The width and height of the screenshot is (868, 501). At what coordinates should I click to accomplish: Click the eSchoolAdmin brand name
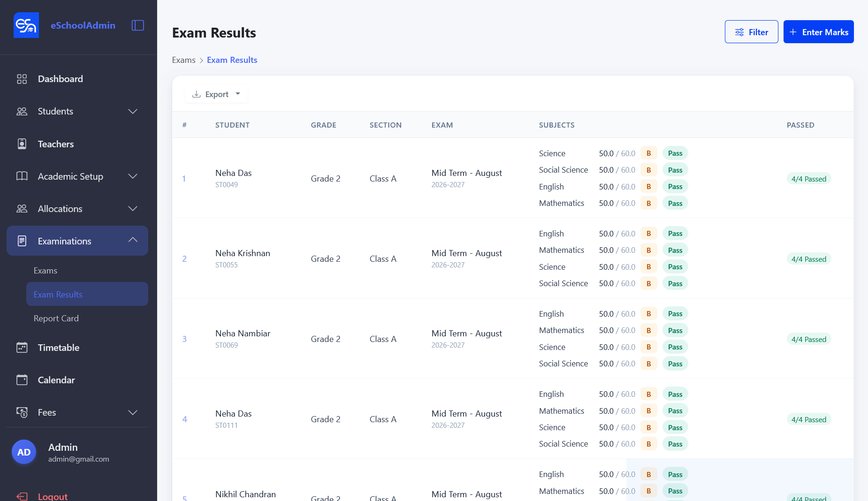pyautogui.click(x=83, y=25)
